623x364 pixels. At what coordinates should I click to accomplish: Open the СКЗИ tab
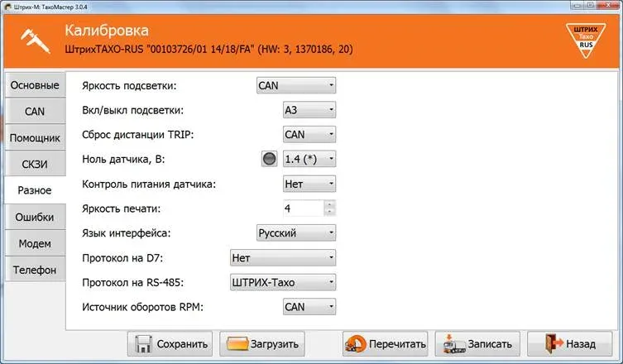[x=35, y=164]
